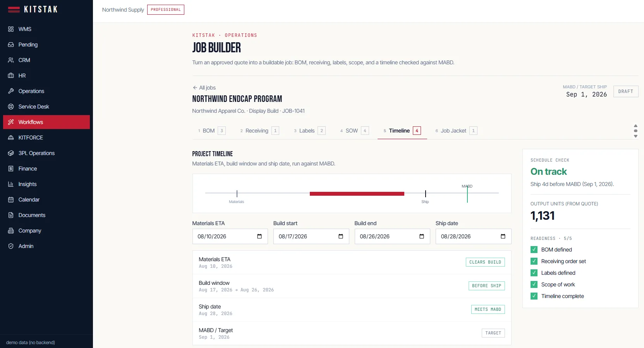Click the Workflows wand icon

pyautogui.click(x=11, y=122)
